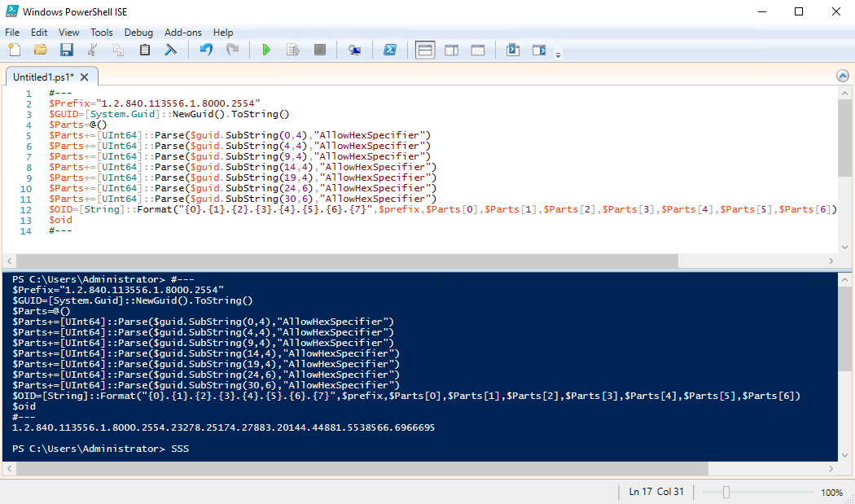Adjust the zoom slider handle

coord(726,492)
